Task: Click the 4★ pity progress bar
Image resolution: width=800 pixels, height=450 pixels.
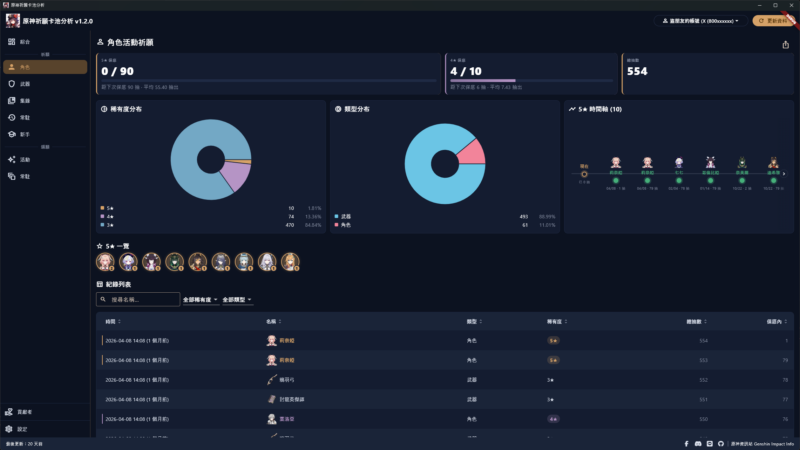Action: [x=531, y=81]
